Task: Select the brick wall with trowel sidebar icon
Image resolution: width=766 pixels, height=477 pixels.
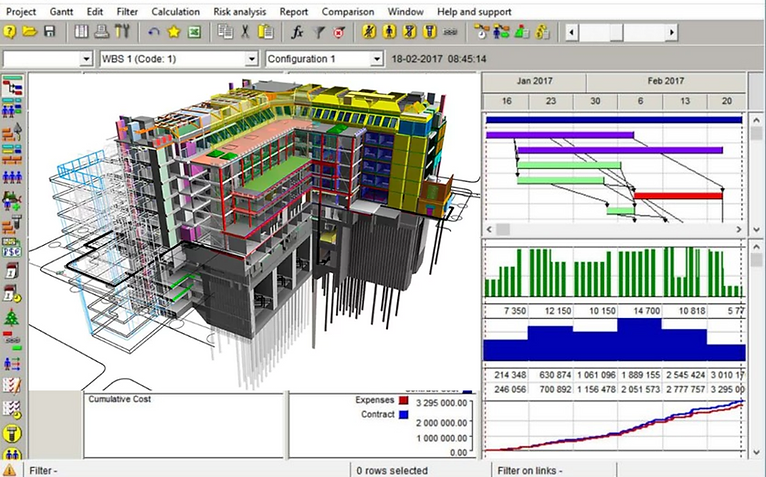Action: point(12,132)
